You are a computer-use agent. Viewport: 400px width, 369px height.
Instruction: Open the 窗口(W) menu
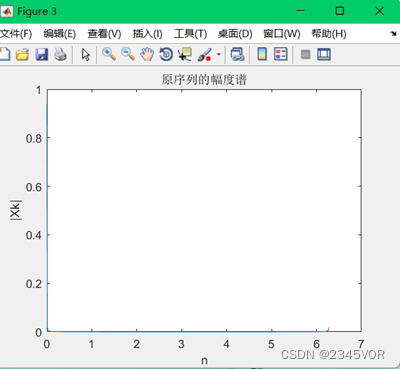tap(282, 34)
